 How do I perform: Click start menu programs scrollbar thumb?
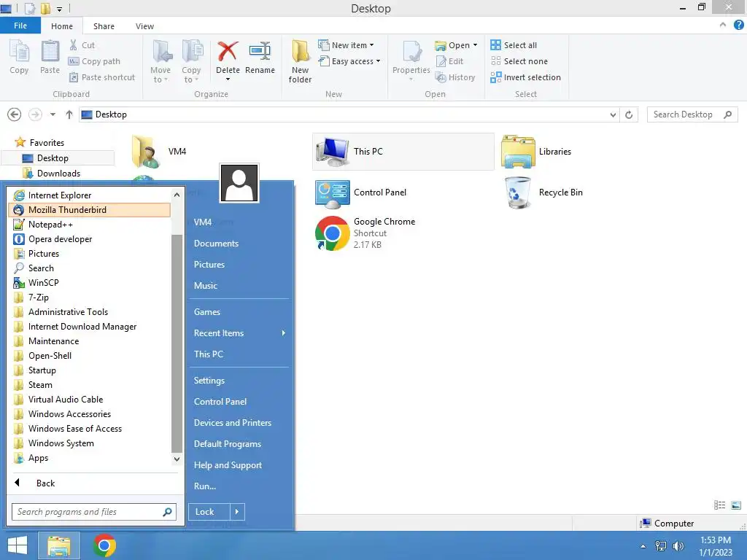point(177,343)
